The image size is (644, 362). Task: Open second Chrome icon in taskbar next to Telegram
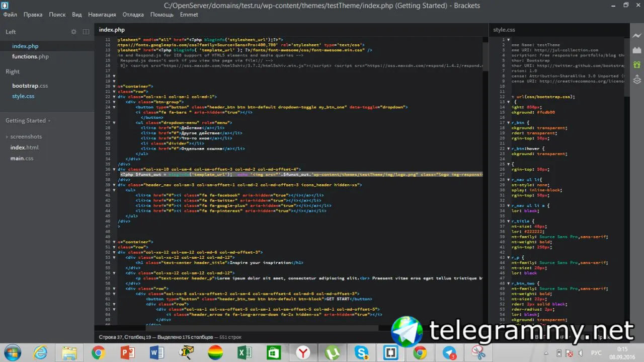pyautogui.click(x=420, y=353)
